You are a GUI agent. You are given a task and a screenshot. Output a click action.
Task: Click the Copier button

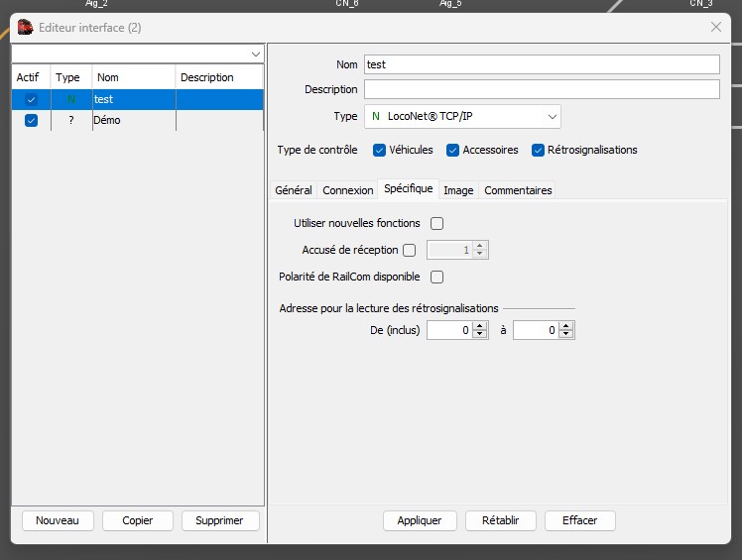point(138,520)
